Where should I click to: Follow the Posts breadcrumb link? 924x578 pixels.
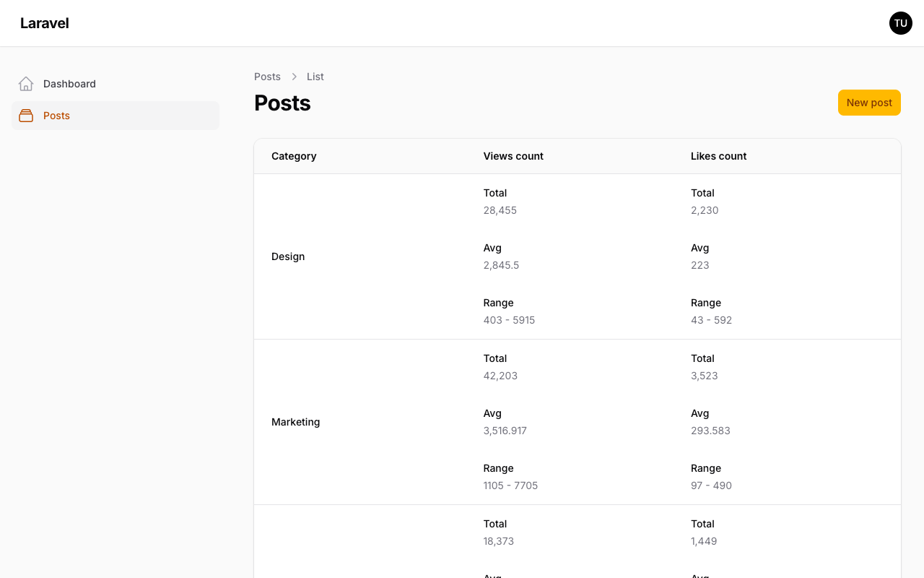tap(267, 77)
